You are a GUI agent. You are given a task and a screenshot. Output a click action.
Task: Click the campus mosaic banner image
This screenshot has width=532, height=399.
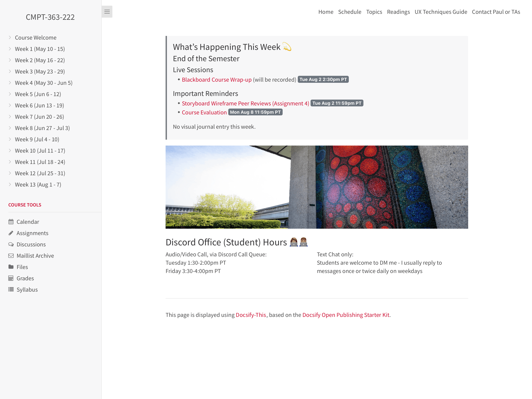coord(317,187)
